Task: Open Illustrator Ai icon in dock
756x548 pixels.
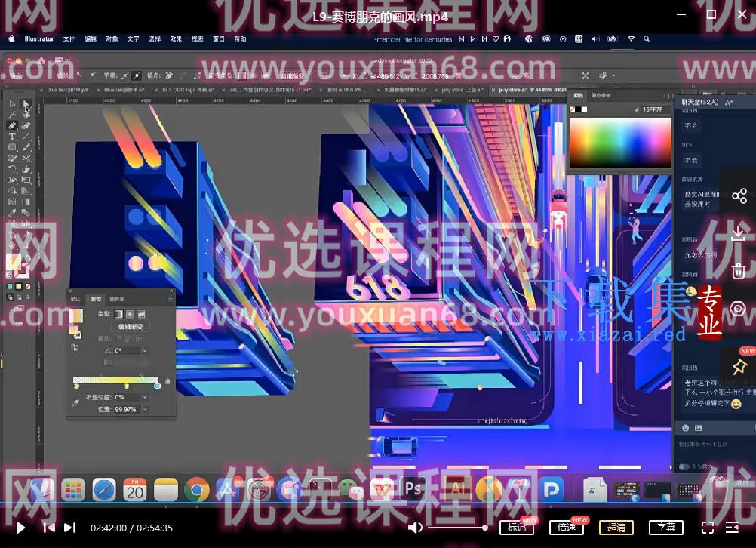Action: pos(457,489)
